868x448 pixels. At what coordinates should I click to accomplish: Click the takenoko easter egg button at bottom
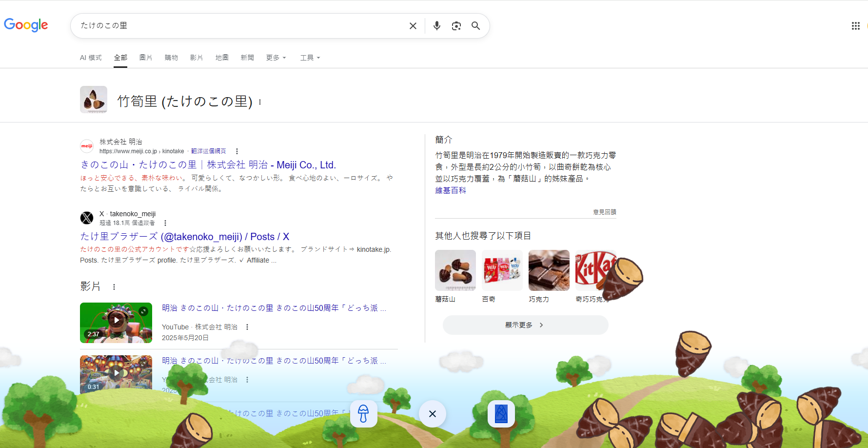click(x=501, y=413)
